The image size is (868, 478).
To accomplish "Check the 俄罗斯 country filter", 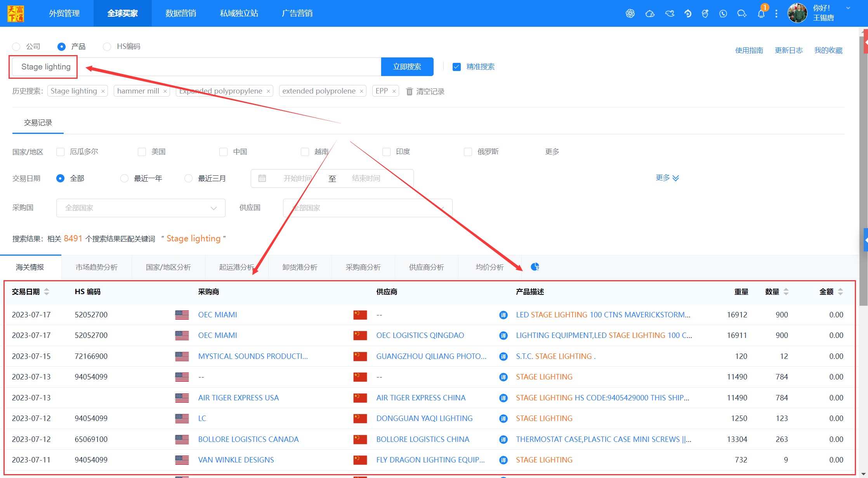I will click(468, 152).
